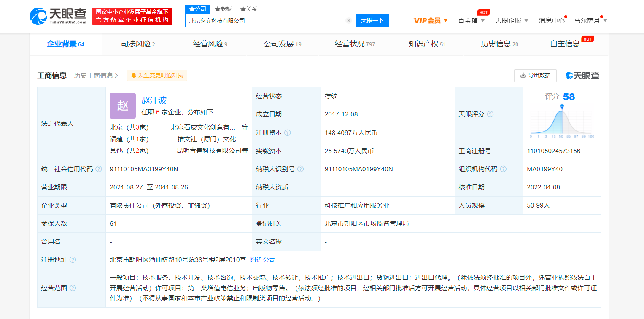Click the staff size value 50-99人
644x319 pixels.
click(x=539, y=205)
